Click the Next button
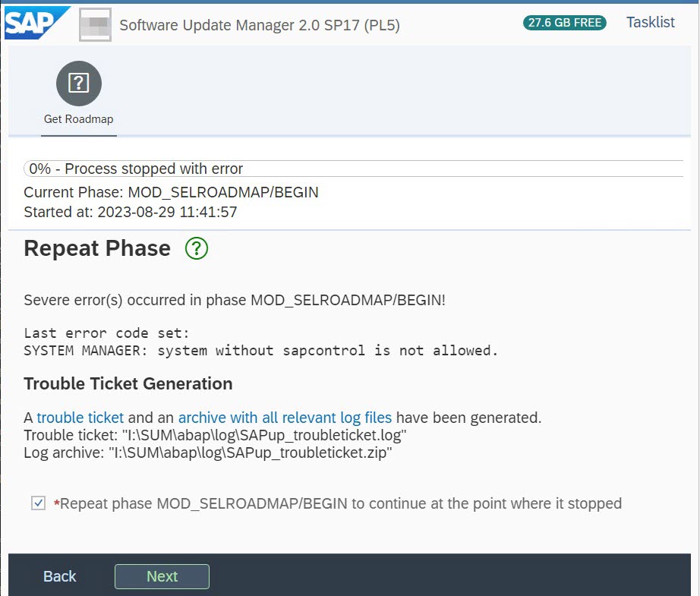The width and height of the screenshot is (700, 596). point(161,576)
